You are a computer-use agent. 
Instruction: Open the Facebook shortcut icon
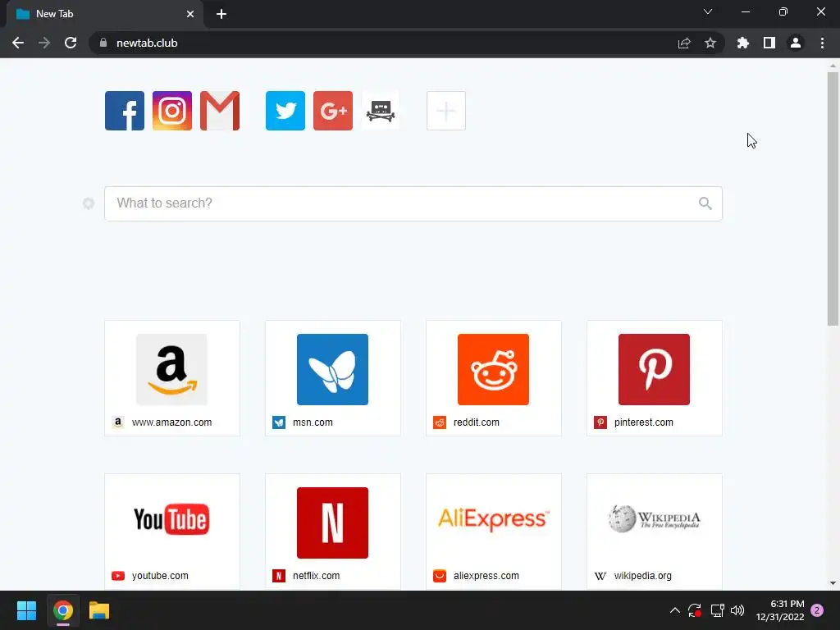[x=125, y=111]
